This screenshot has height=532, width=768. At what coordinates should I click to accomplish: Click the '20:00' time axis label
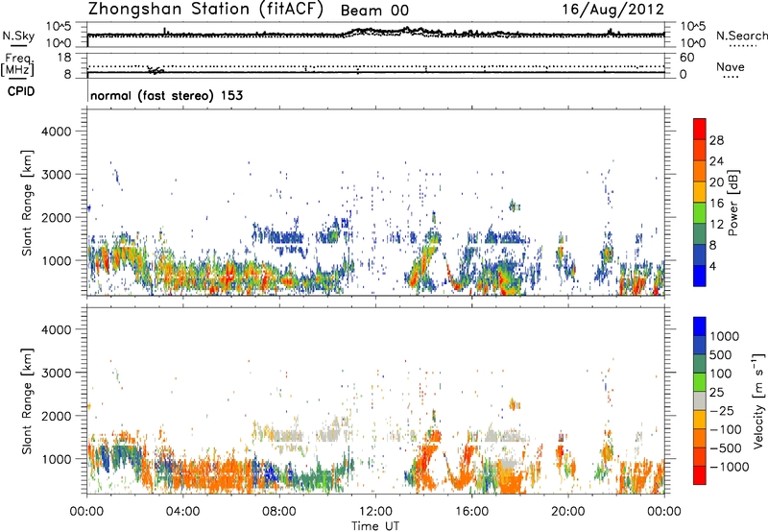click(x=568, y=512)
